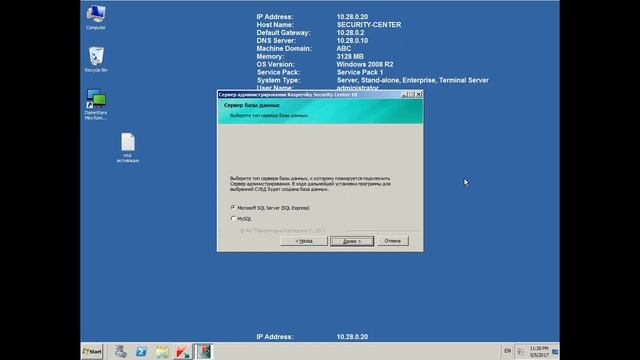The image size is (640, 360).
Task: Minimize the Kaspersky Security Center installer window
Action: click(x=404, y=94)
